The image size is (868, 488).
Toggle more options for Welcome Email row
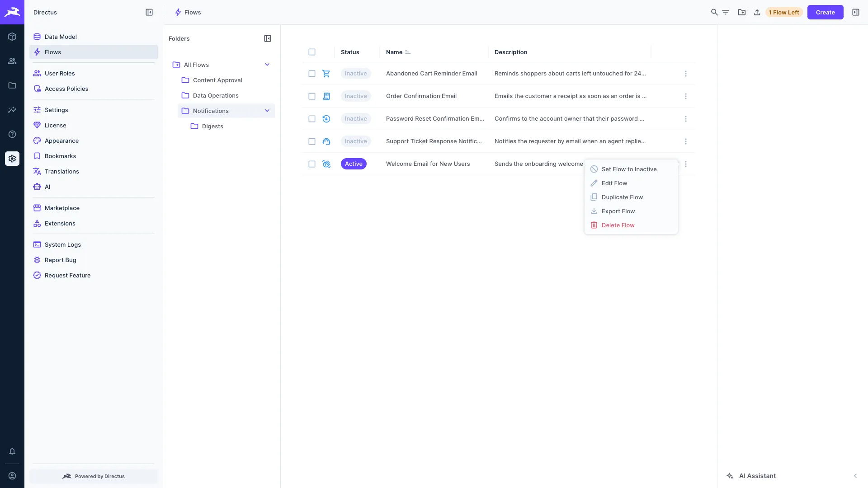point(686,164)
